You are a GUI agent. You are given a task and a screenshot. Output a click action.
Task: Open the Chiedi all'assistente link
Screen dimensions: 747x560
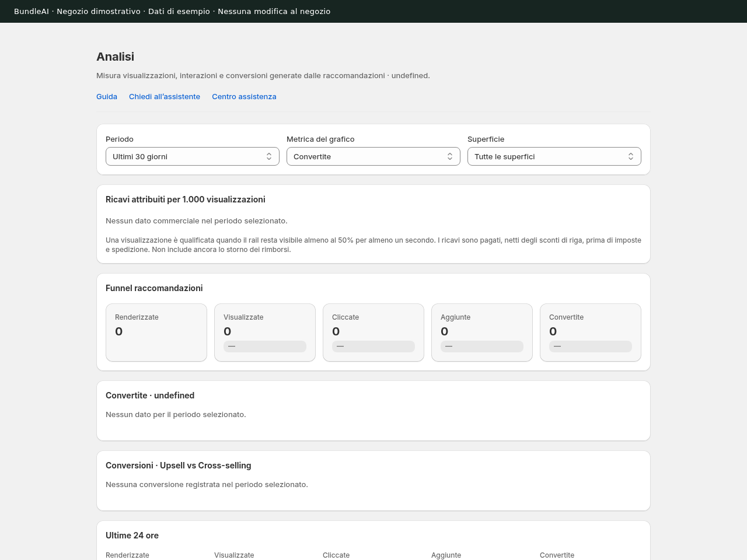(x=165, y=97)
